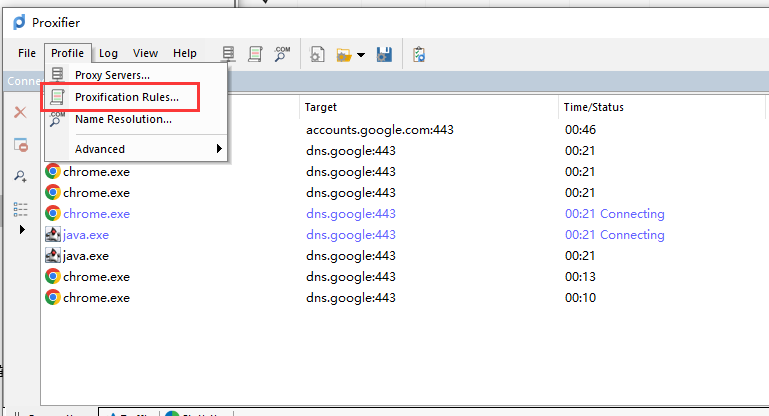Choose Proxification Rules... menu entry

click(x=136, y=97)
